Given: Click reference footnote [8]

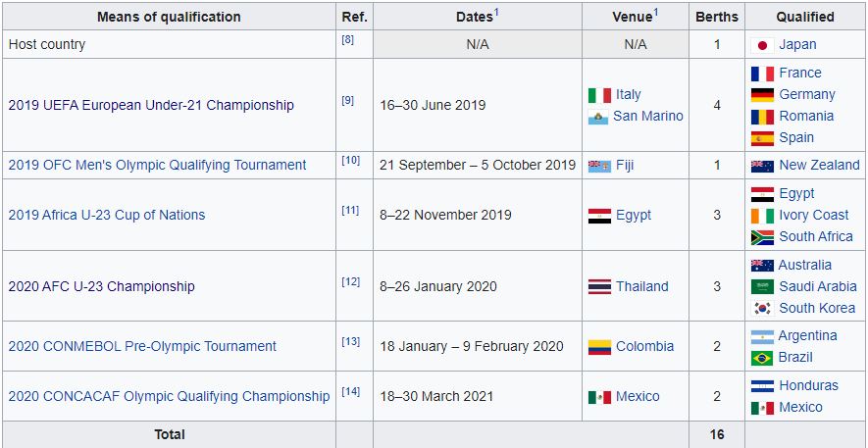Looking at the screenshot, I should 347,40.
